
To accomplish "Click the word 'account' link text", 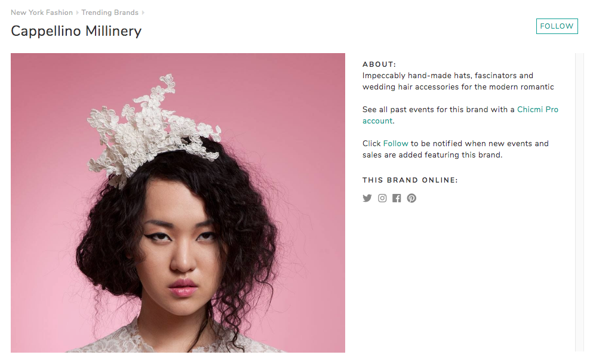I will (377, 121).
